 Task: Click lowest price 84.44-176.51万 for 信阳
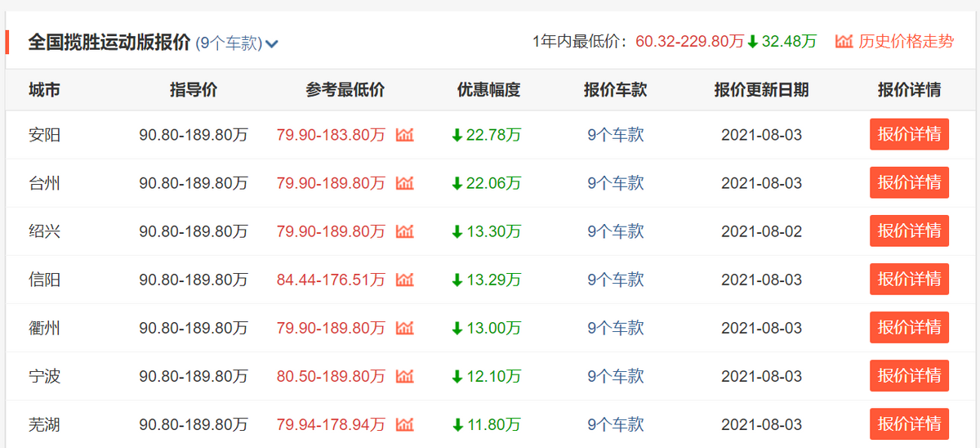tap(331, 280)
